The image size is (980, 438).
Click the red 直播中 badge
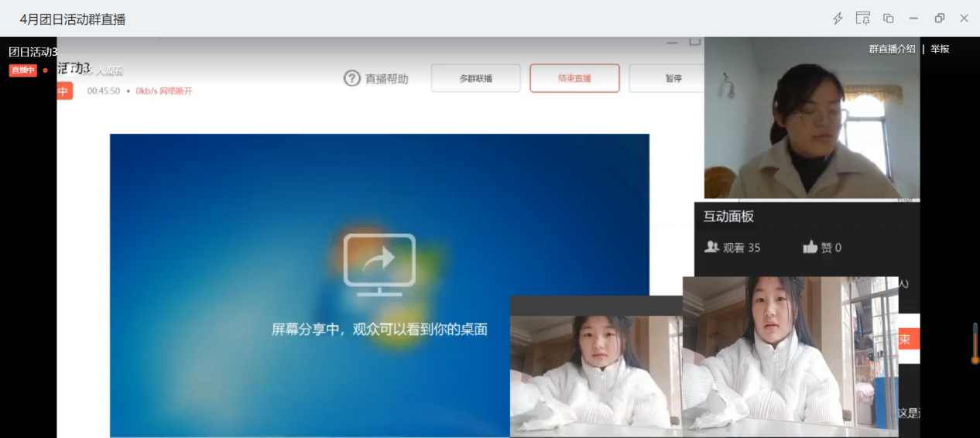point(23,70)
